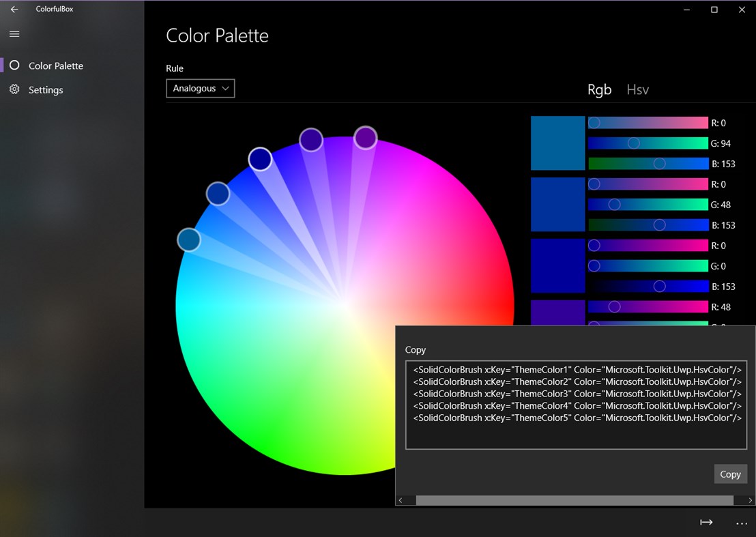Close the ColorfulBox window
Viewport: 756px width, 537px height.
click(x=742, y=10)
